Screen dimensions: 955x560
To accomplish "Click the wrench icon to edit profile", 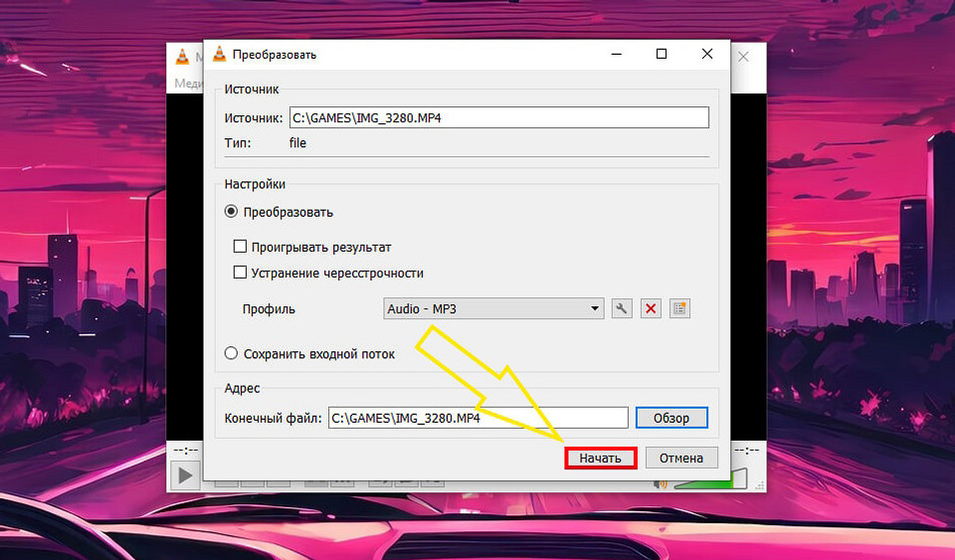I will point(622,309).
